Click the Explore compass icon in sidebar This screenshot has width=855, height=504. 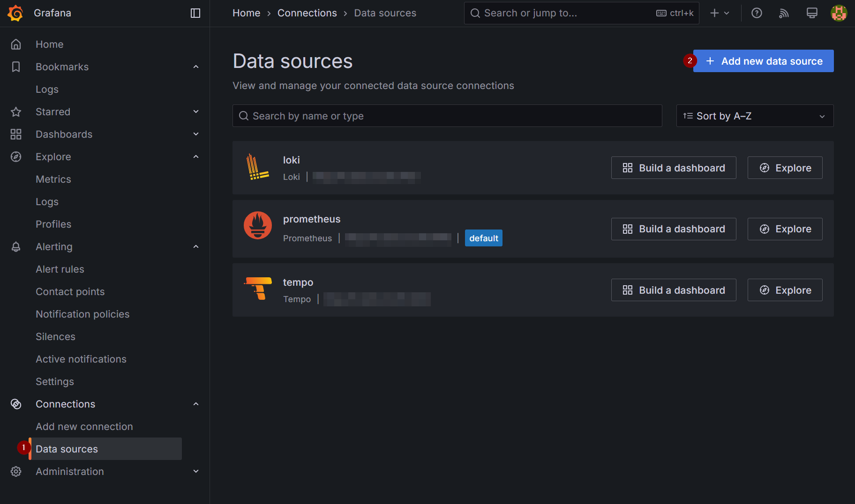[x=16, y=156]
